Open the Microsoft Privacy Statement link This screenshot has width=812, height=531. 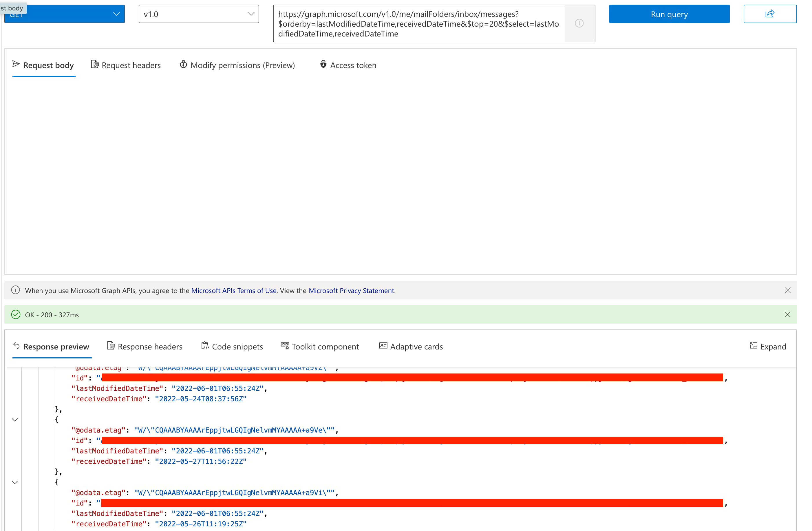(x=351, y=290)
